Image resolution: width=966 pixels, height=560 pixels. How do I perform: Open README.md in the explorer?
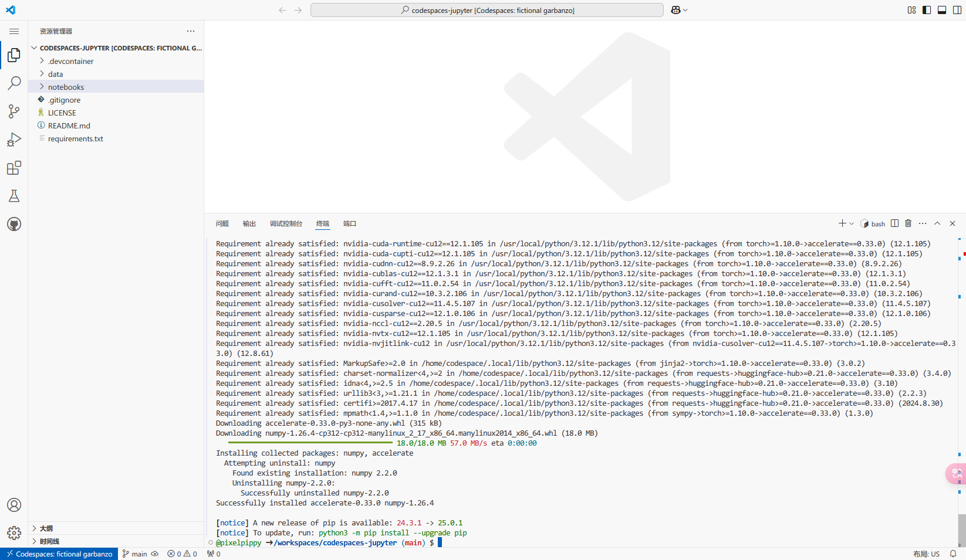coord(116,125)
